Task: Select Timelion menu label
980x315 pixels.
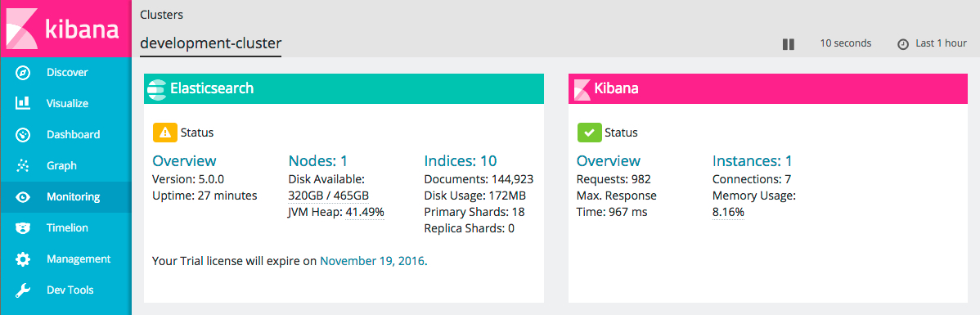Action: click(68, 228)
